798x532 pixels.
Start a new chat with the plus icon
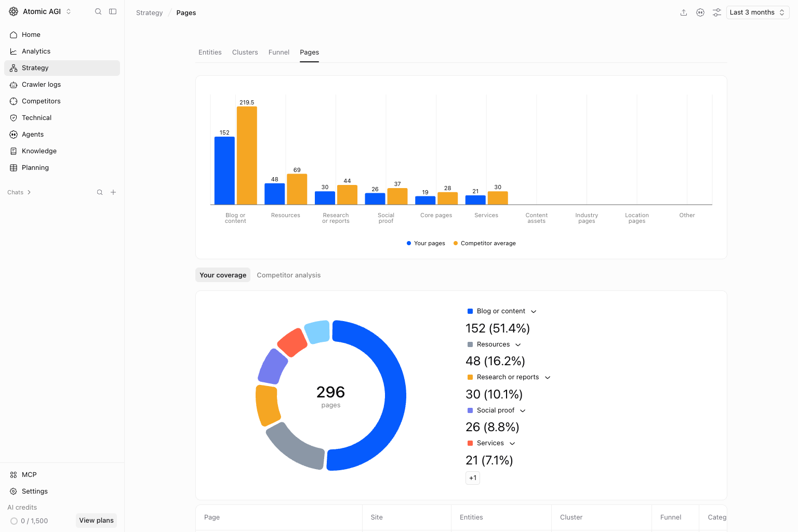click(113, 192)
